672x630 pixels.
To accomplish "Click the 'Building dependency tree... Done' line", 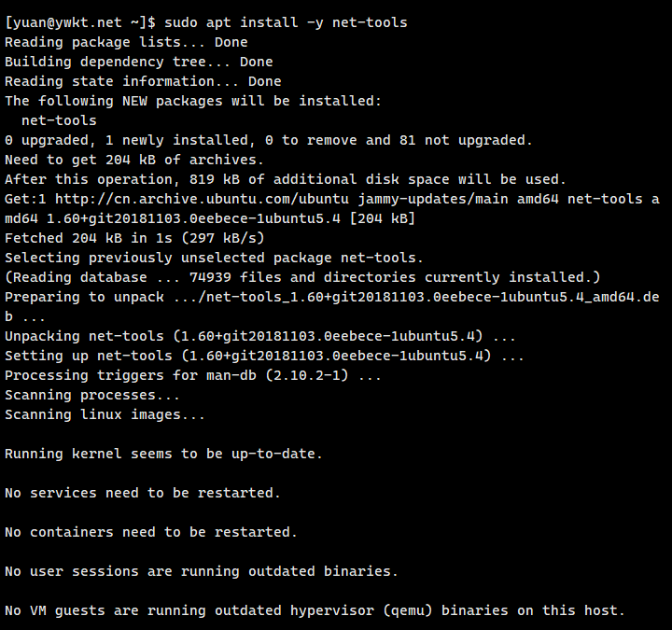I will pyautogui.click(x=138, y=62).
